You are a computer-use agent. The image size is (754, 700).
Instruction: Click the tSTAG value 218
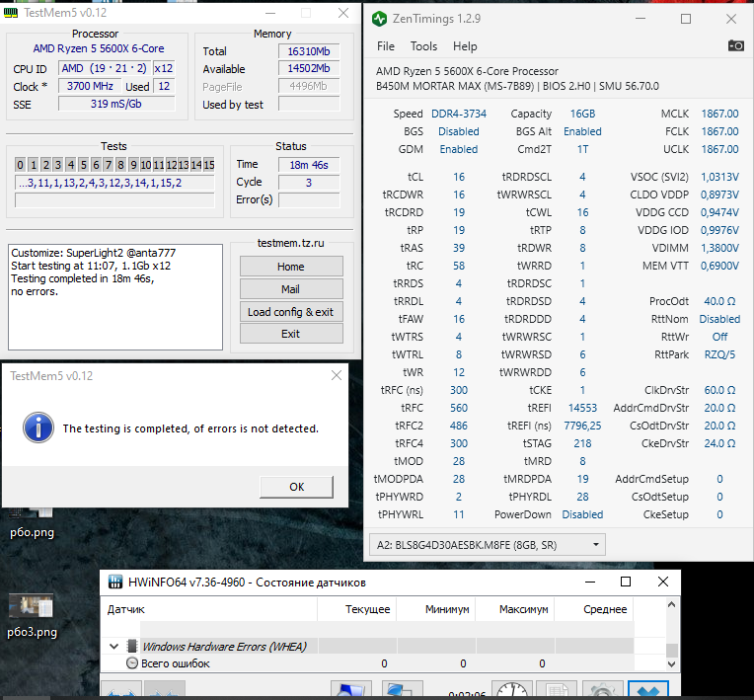pyautogui.click(x=582, y=443)
